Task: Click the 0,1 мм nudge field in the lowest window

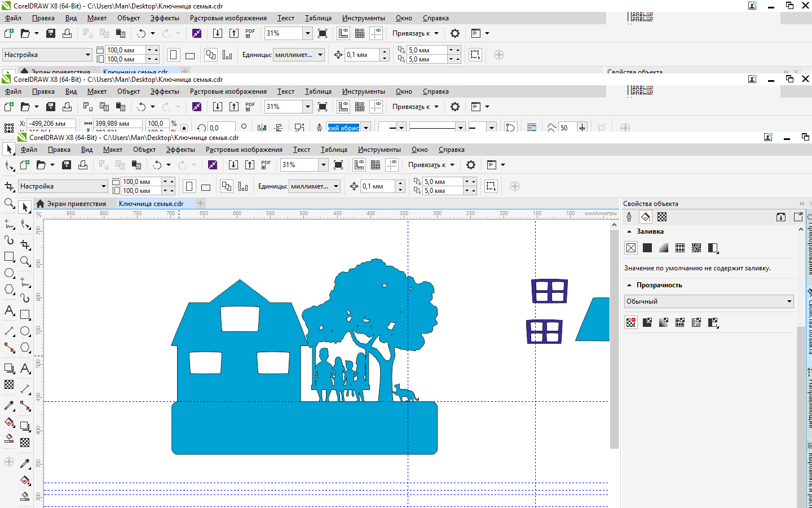Action: coord(378,186)
